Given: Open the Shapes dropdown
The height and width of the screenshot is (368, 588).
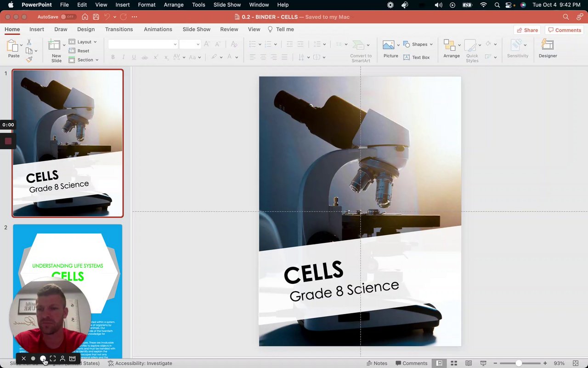Looking at the screenshot, I should pyautogui.click(x=418, y=45).
